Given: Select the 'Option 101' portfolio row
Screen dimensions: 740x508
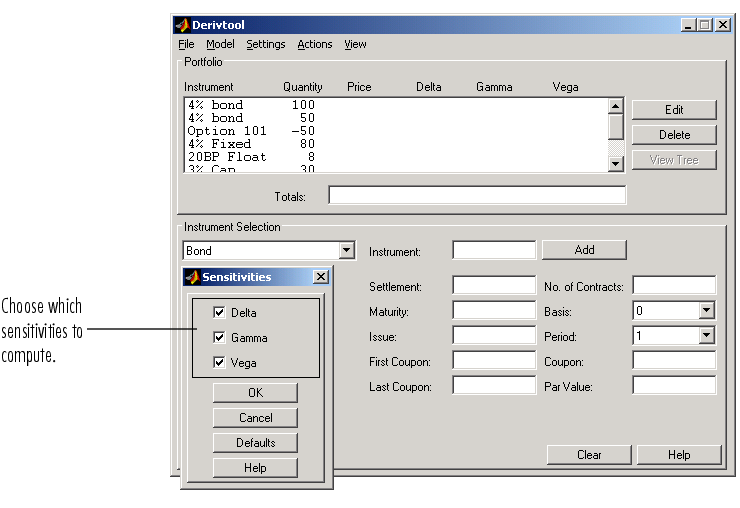Looking at the screenshot, I should [395, 131].
